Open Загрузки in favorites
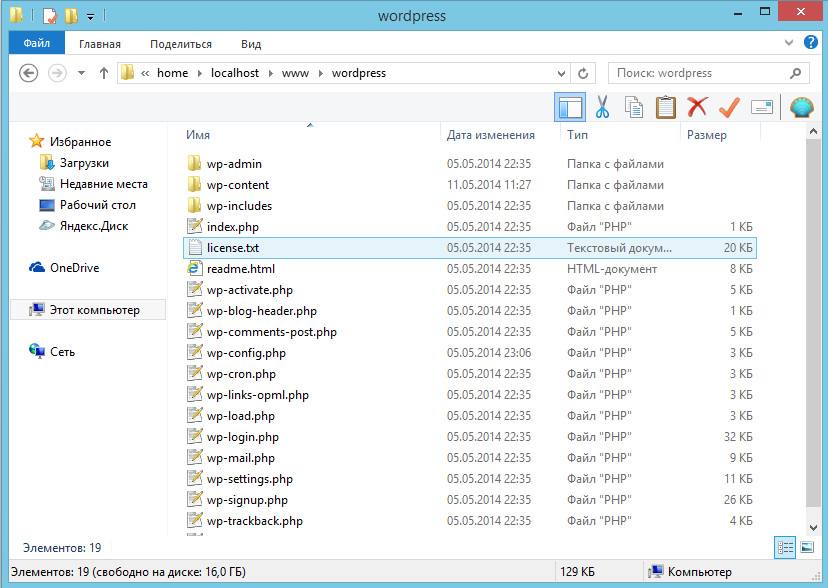828x588 pixels. (x=84, y=163)
